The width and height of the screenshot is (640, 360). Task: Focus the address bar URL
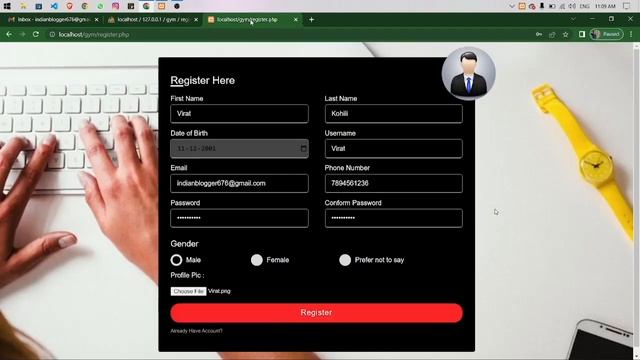pyautogui.click(x=93, y=35)
